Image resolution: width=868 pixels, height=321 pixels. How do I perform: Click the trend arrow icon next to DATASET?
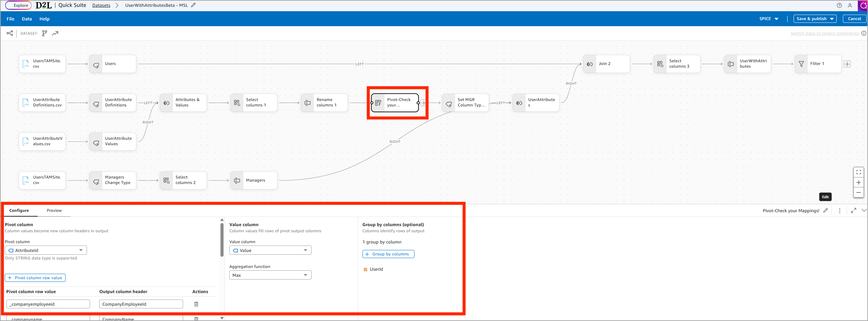point(55,33)
